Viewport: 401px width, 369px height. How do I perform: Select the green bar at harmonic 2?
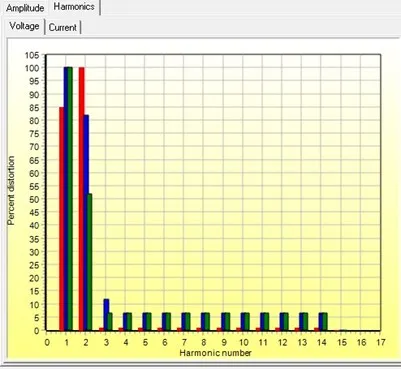tap(89, 262)
